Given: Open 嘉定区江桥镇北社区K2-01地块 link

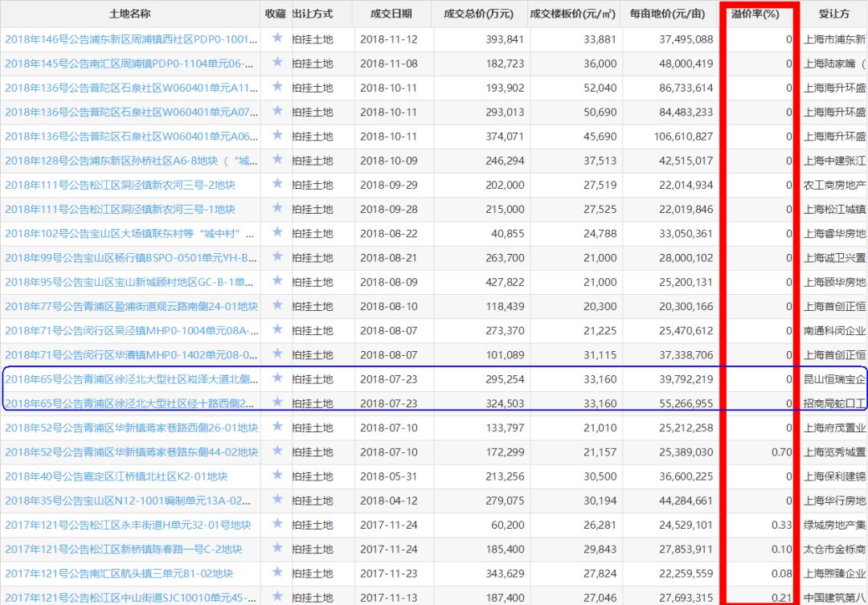Looking at the screenshot, I should coord(117,476).
